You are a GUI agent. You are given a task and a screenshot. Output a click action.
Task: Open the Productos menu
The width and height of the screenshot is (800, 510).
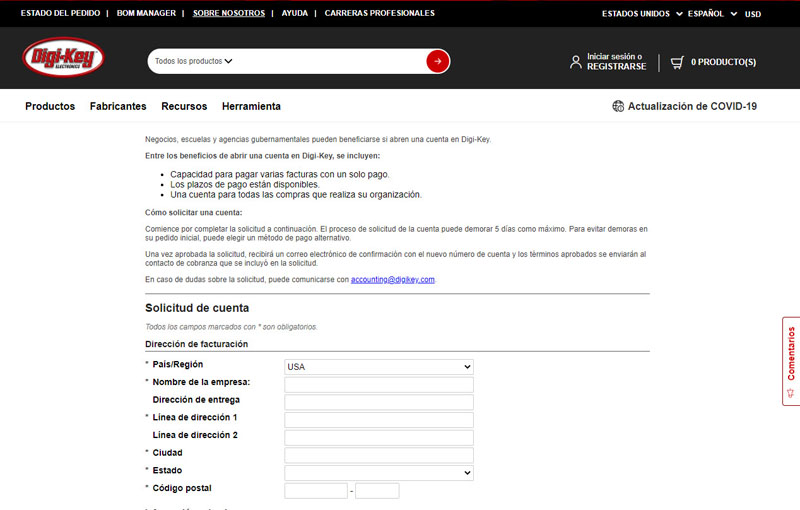[50, 106]
